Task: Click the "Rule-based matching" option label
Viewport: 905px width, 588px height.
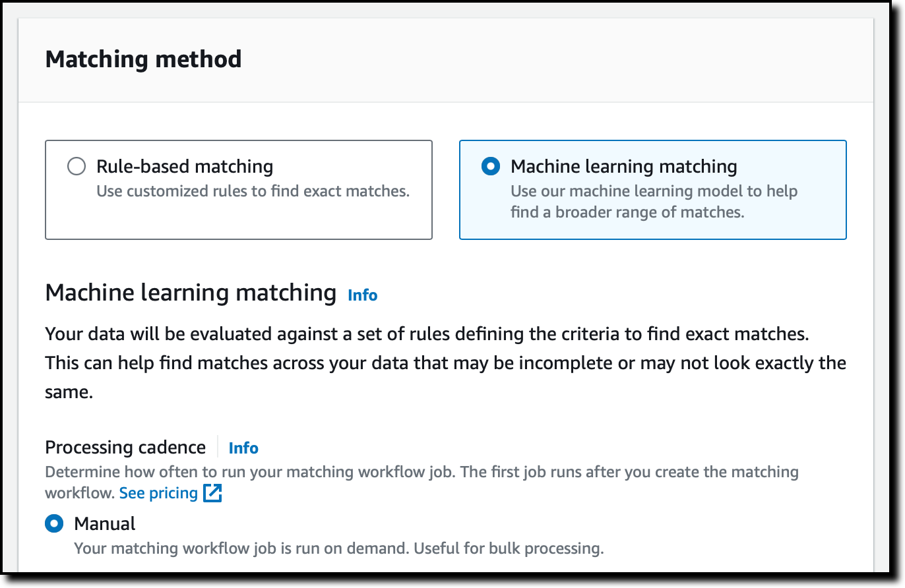Action: coord(185,167)
